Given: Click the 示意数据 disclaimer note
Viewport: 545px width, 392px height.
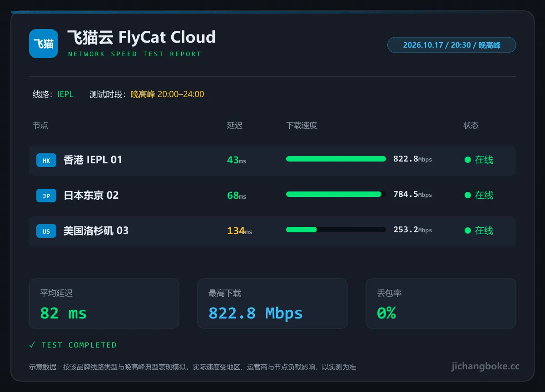Looking at the screenshot, I should pyautogui.click(x=193, y=367).
